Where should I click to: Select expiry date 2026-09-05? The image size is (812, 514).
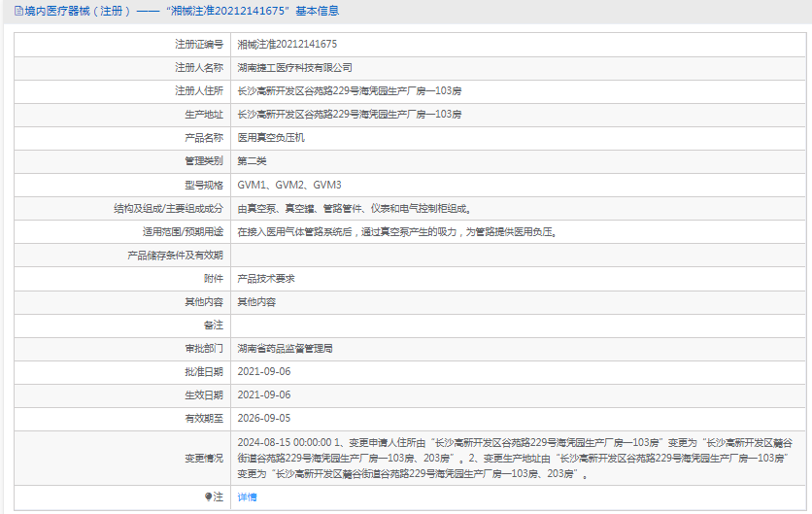tap(264, 418)
